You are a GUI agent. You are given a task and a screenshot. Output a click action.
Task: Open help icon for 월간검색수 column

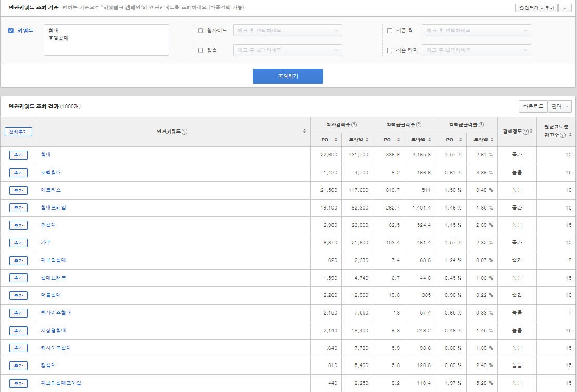tap(354, 125)
